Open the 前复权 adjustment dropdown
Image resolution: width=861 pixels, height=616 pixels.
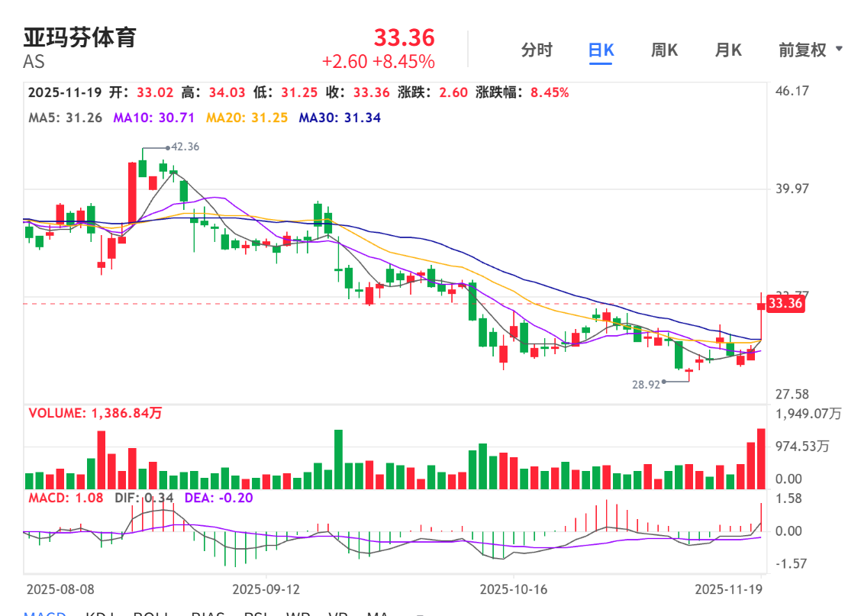[802, 50]
